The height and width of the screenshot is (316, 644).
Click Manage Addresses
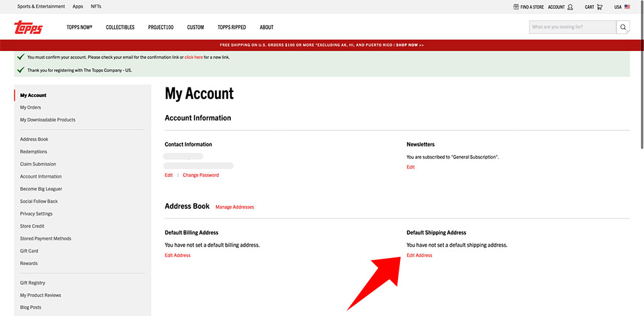click(235, 207)
